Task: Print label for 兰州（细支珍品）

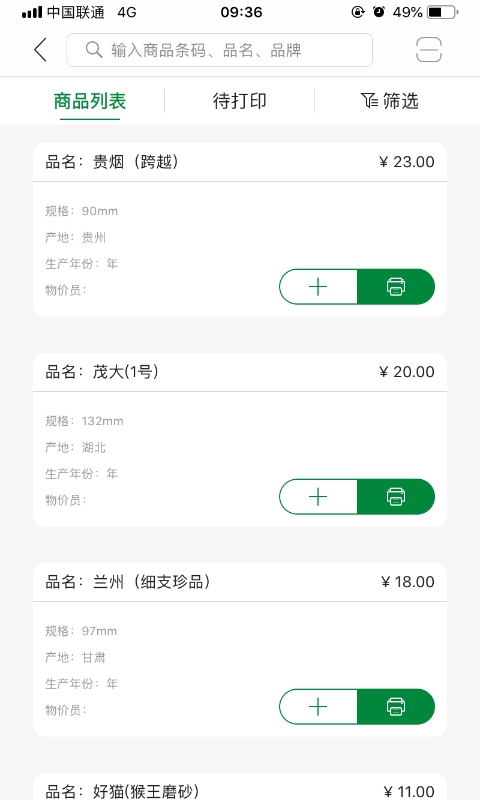Action: pyautogui.click(x=396, y=707)
